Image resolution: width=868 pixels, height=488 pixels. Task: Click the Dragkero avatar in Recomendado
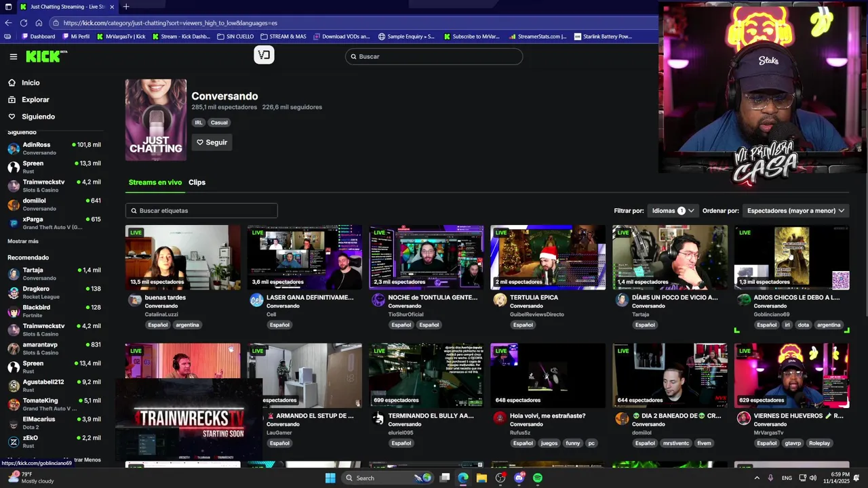[14, 292]
